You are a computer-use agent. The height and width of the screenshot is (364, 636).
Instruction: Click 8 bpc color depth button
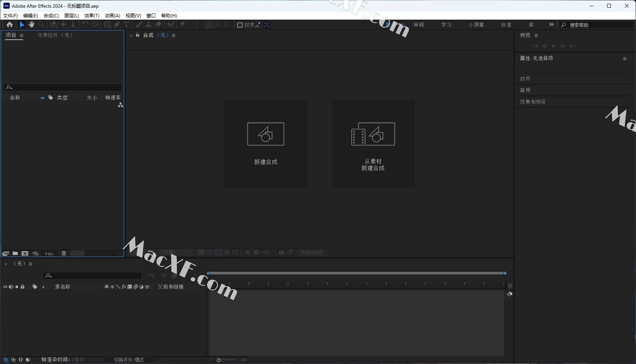pos(49,253)
